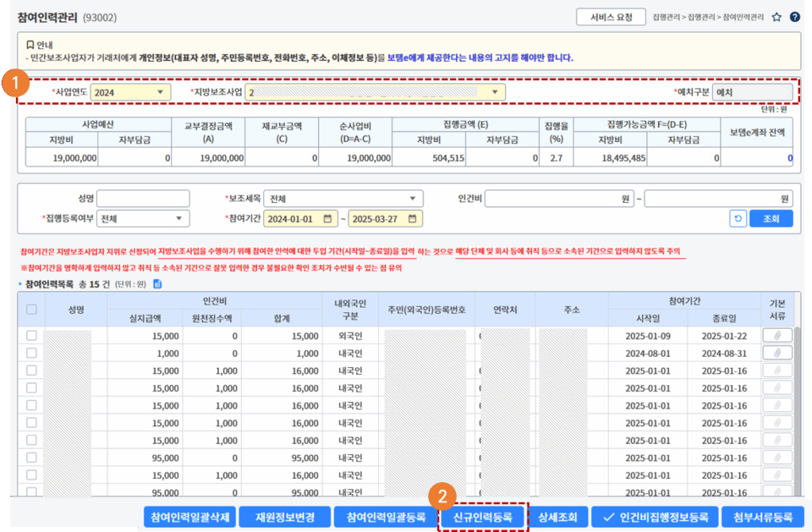812x532 pixels.
Task: Click 상세조회 button
Action: tap(557, 517)
